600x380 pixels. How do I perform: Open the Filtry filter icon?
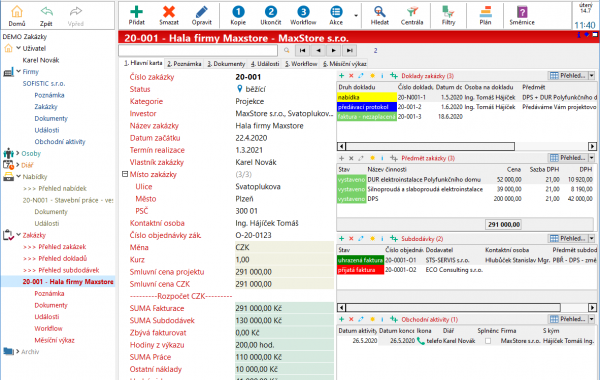pos(448,11)
